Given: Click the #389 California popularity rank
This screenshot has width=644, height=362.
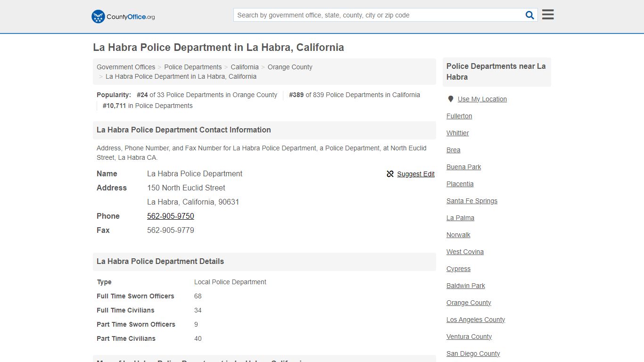Looking at the screenshot, I should click(x=355, y=95).
